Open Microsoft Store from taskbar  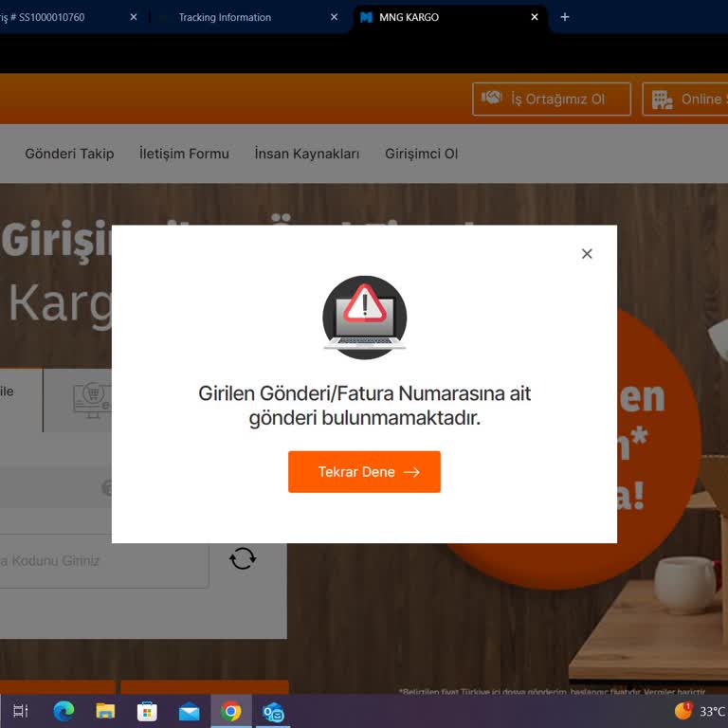point(147,711)
